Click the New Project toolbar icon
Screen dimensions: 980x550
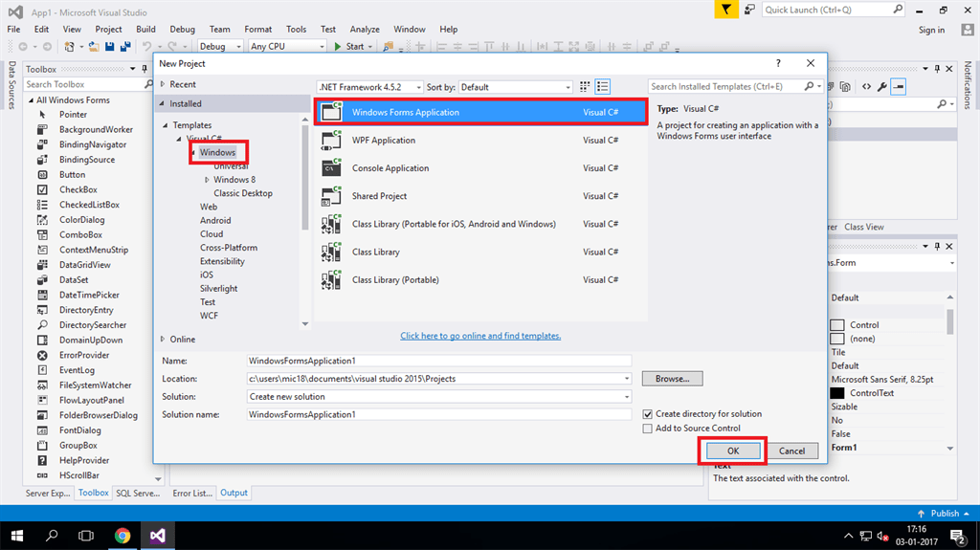coord(69,46)
